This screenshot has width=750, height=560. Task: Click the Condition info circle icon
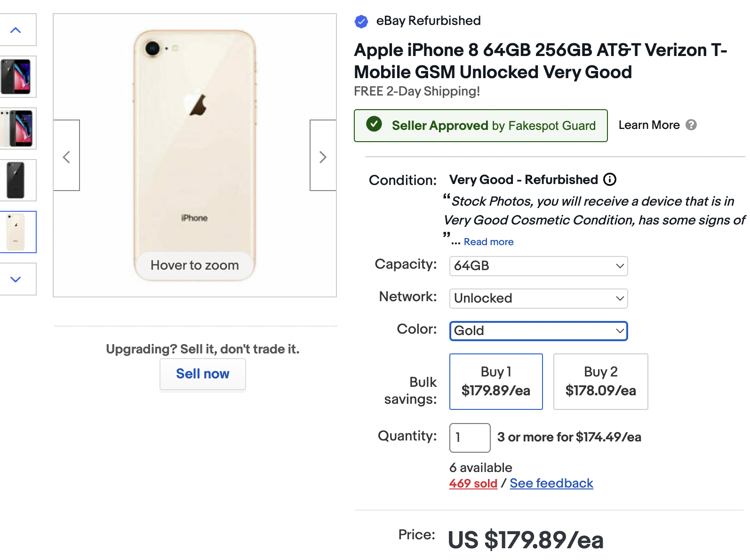point(610,179)
